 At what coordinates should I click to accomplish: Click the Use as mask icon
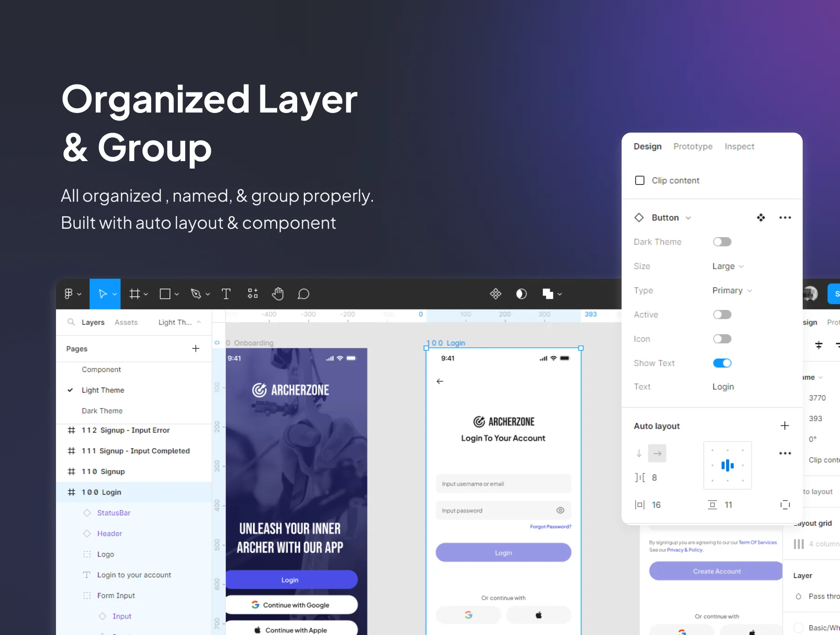click(x=521, y=294)
